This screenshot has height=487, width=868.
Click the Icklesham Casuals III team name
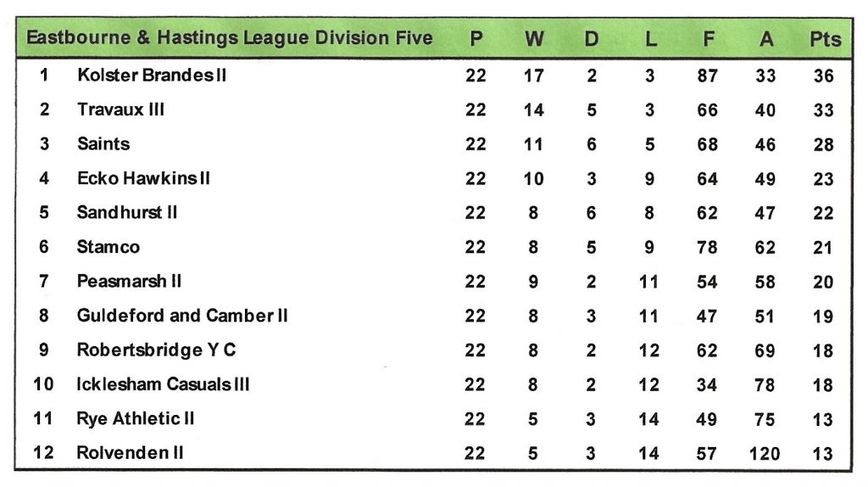tap(163, 384)
